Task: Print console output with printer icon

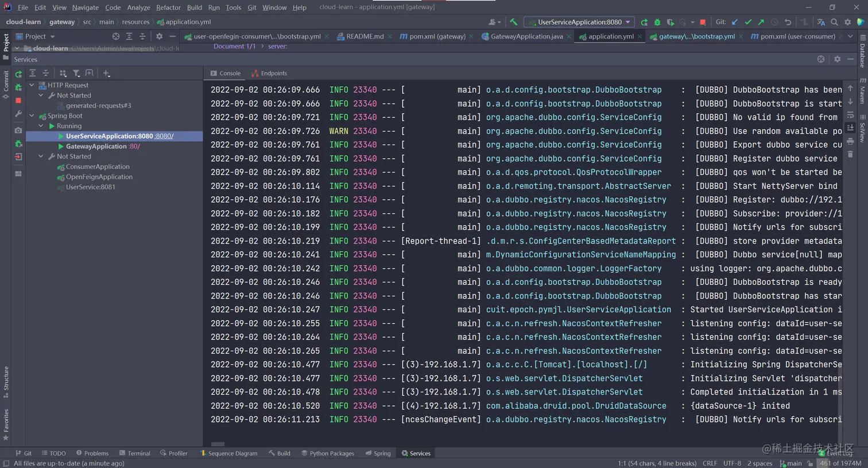Action: (850, 141)
